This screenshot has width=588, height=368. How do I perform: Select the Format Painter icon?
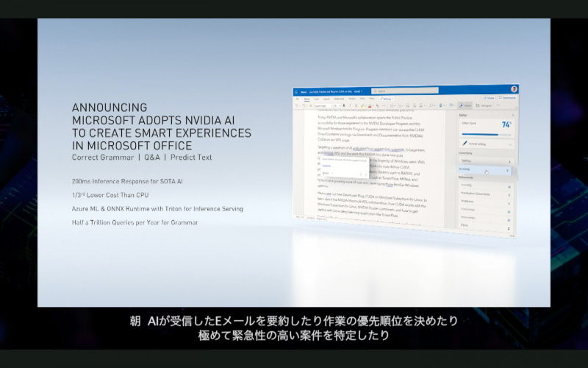click(x=310, y=106)
